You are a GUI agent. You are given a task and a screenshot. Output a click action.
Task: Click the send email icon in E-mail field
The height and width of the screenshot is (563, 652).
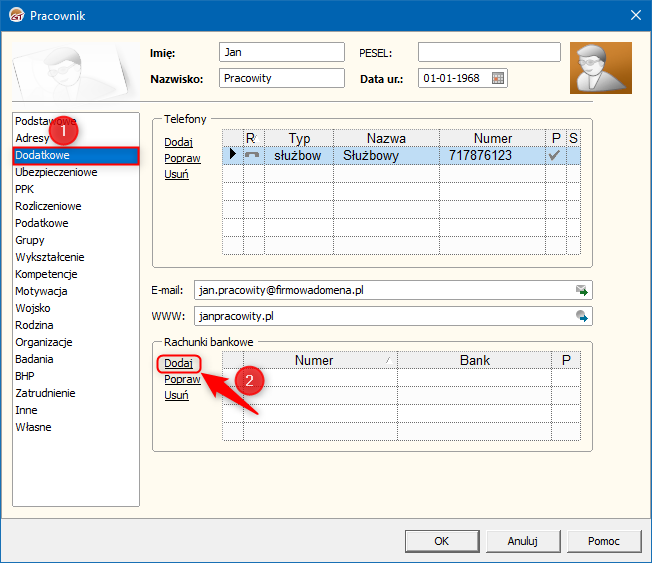coord(581,290)
